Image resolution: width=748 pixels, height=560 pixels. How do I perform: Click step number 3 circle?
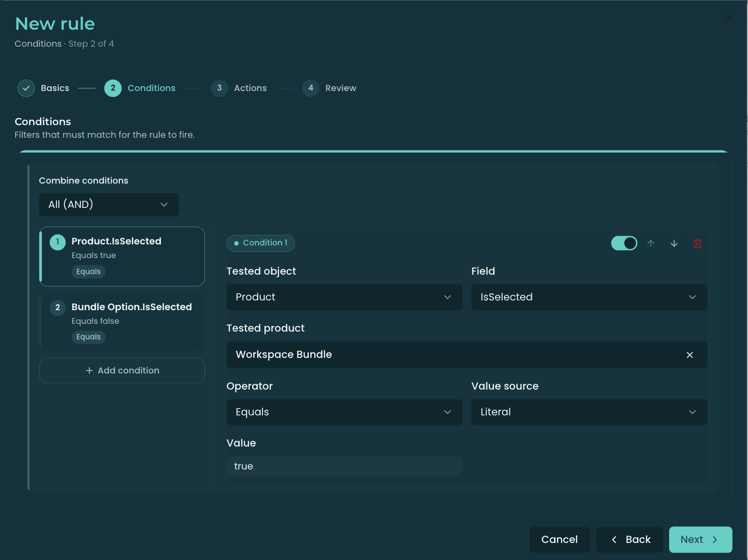(x=220, y=88)
